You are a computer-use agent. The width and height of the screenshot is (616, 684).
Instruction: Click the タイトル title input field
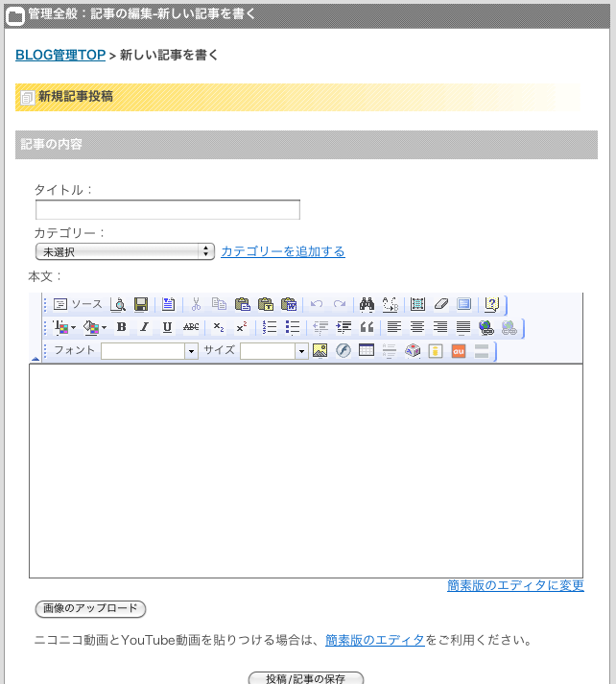click(x=168, y=210)
